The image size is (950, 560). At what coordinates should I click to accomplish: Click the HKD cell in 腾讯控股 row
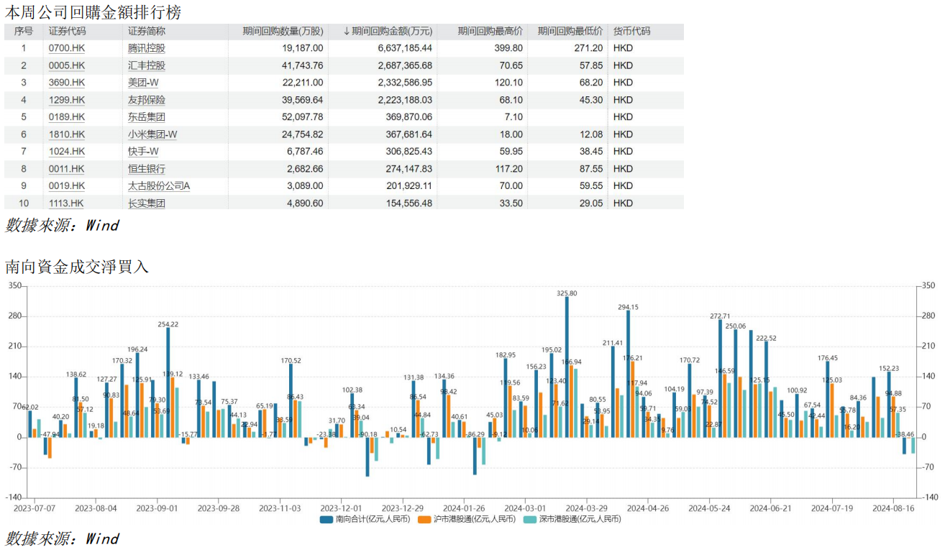tap(624, 48)
